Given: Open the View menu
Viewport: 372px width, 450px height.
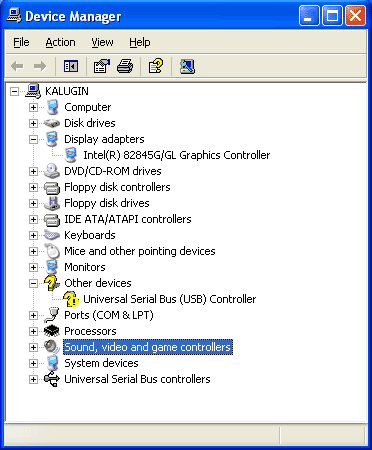Looking at the screenshot, I should pyautogui.click(x=102, y=42).
